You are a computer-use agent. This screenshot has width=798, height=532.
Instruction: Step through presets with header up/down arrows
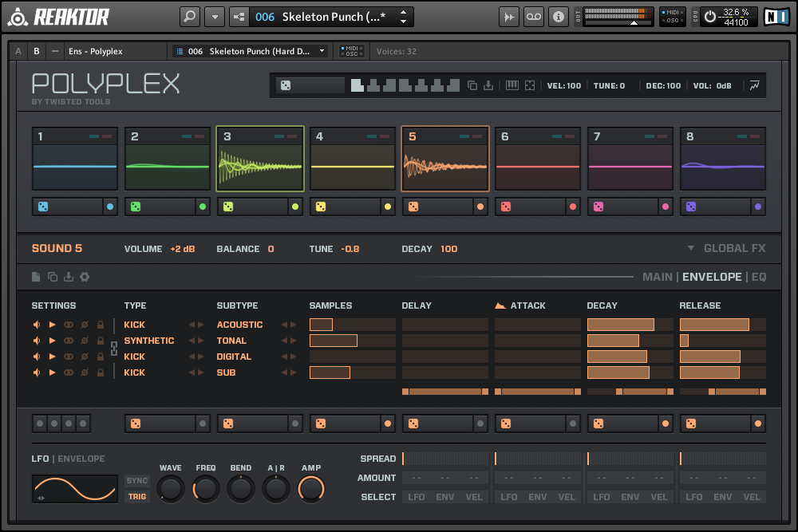point(403,17)
